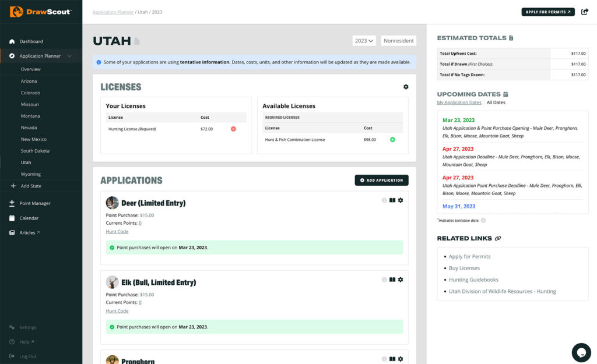Click the Add Application button

(381, 181)
